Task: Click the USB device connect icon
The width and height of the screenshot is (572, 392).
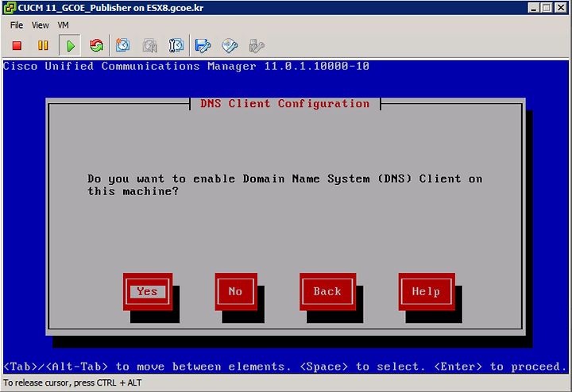Action: pos(257,45)
